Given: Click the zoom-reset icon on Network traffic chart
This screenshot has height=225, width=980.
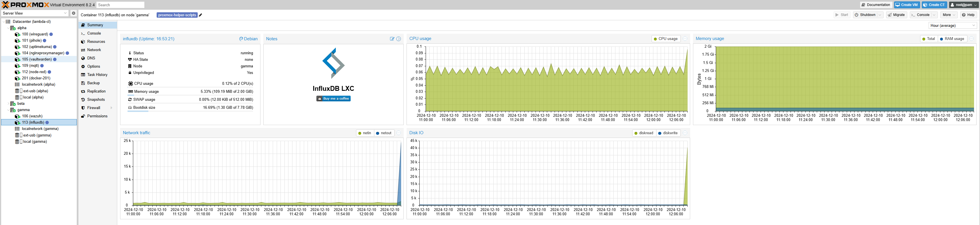Looking at the screenshot, I should [x=398, y=133].
